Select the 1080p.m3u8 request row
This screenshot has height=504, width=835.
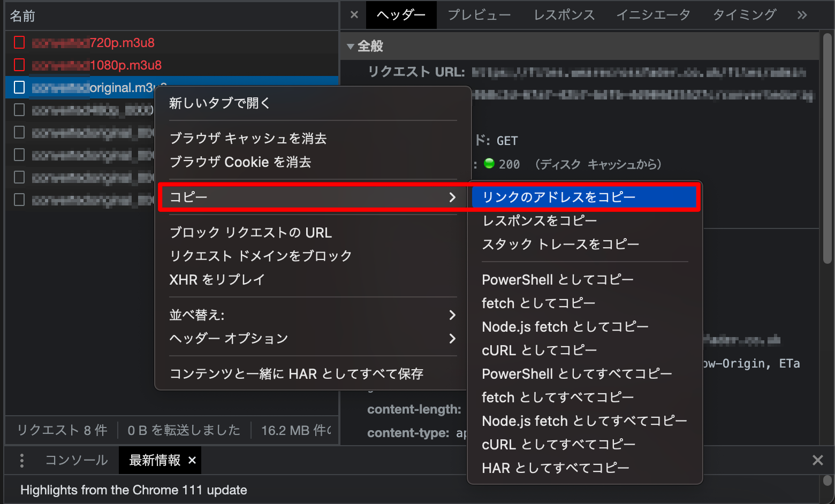pos(172,65)
